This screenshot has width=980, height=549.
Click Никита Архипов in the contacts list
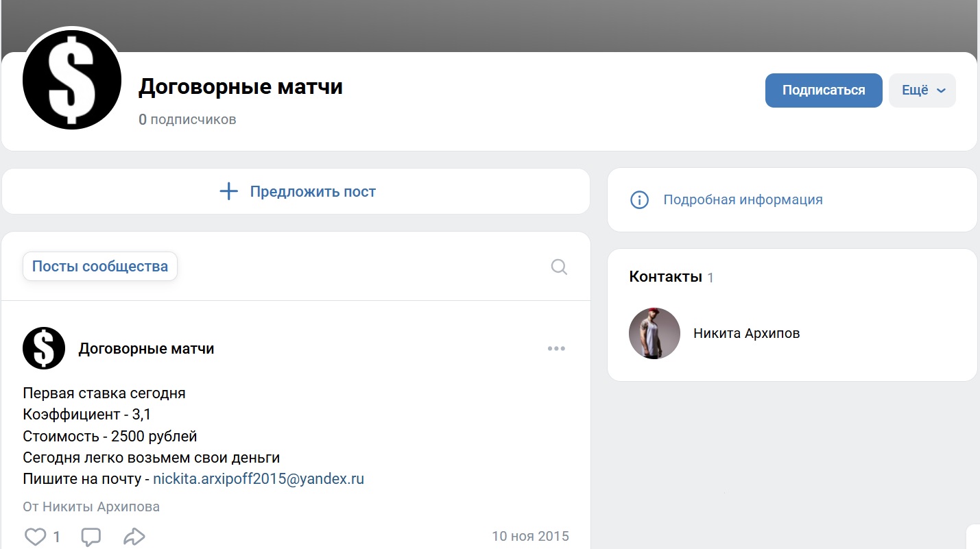point(746,333)
